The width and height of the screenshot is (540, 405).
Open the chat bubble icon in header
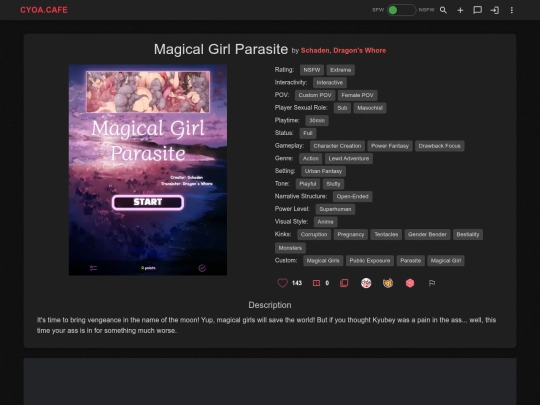477,10
